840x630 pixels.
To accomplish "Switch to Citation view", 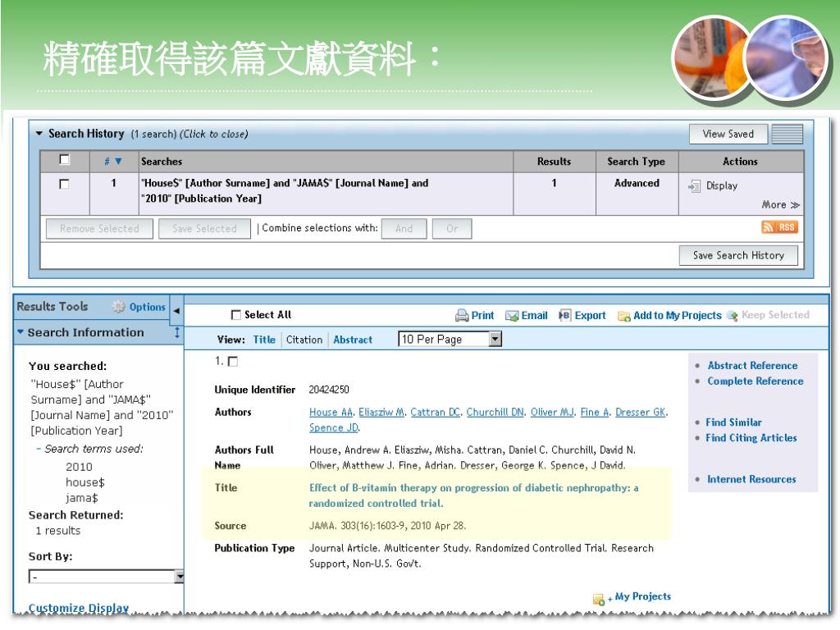I will coord(304,340).
